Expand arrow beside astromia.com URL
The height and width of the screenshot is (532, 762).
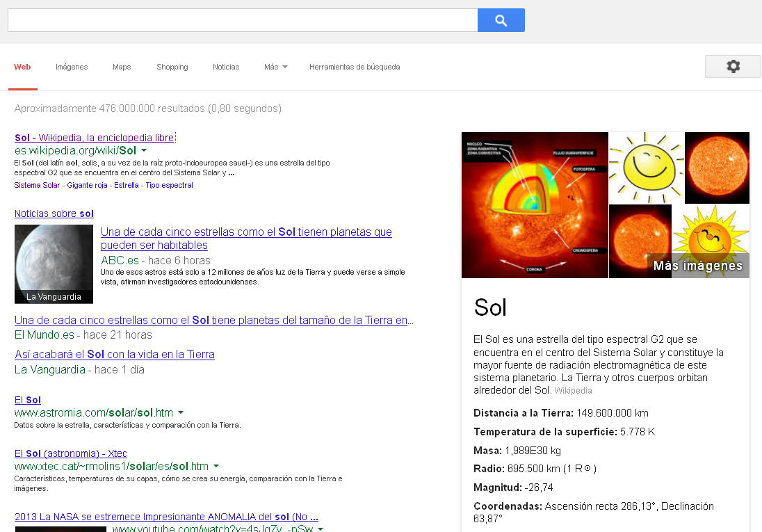click(181, 412)
